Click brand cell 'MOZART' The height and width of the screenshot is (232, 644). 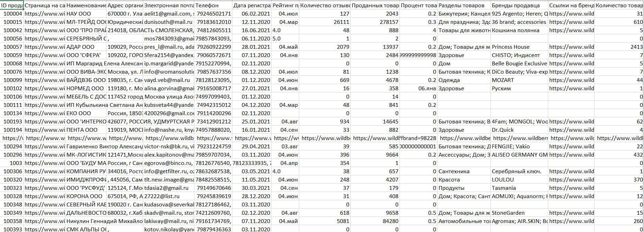tap(519, 80)
